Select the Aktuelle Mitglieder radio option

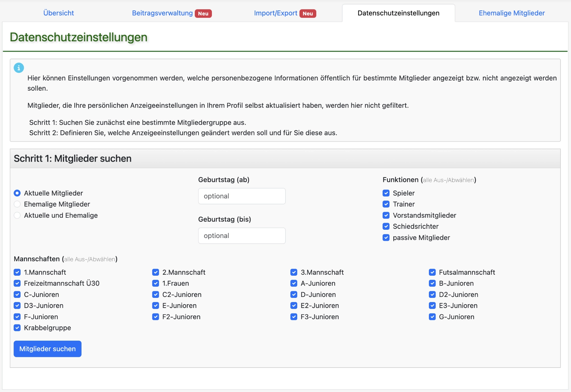[x=17, y=193]
